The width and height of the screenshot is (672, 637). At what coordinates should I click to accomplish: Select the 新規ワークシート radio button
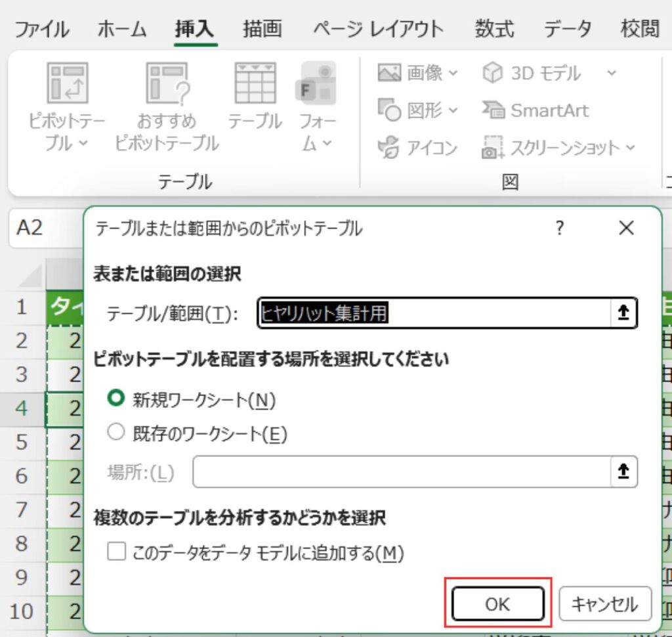(x=115, y=398)
